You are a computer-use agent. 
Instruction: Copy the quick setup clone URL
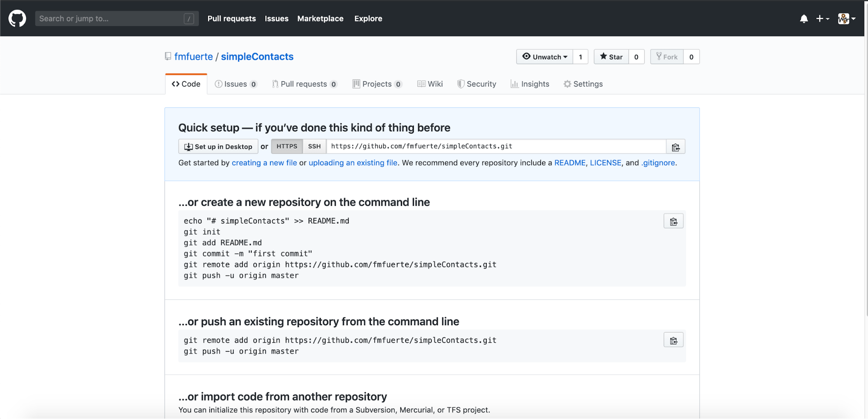click(675, 146)
